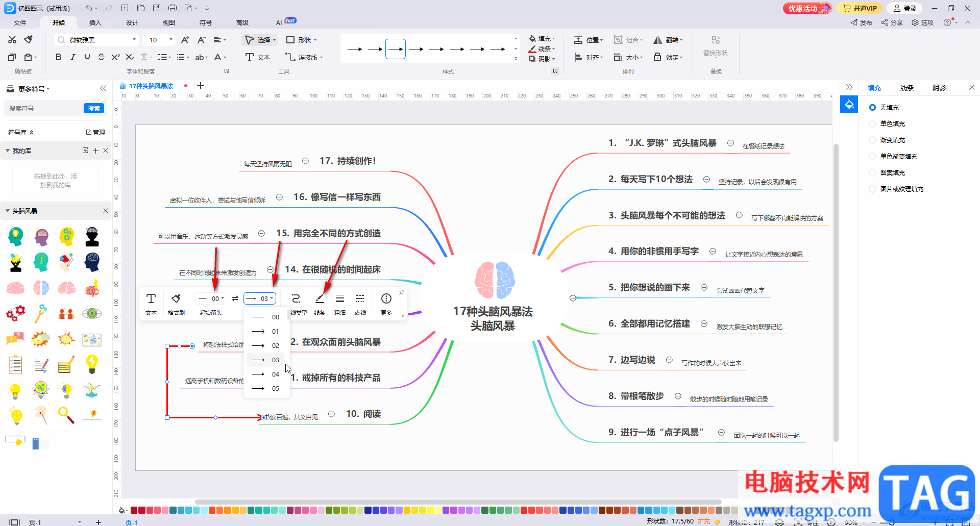This screenshot has width=980, height=526.
Task: Click the 登录 login button
Action: click(x=904, y=8)
